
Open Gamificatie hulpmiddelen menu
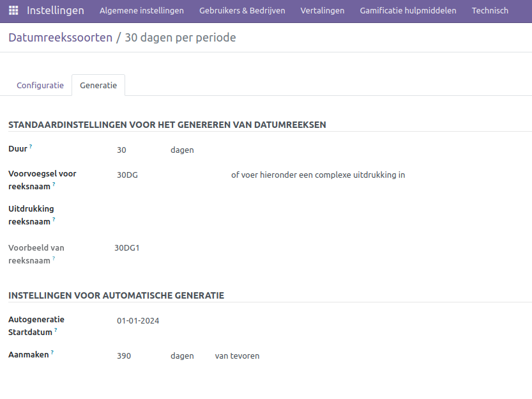point(407,10)
